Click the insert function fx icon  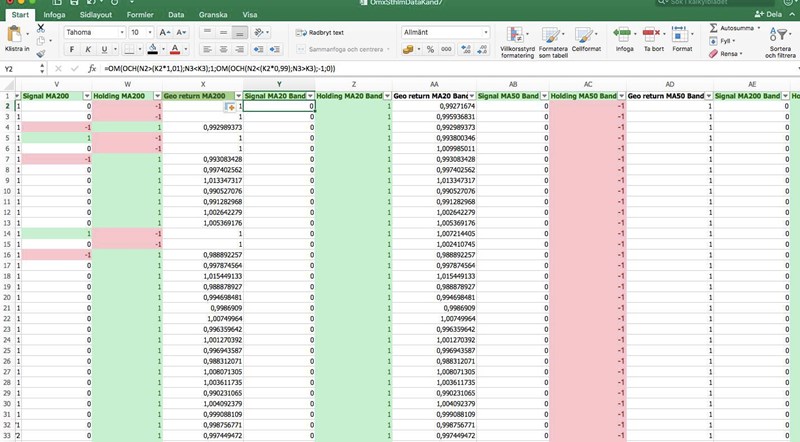point(92,69)
